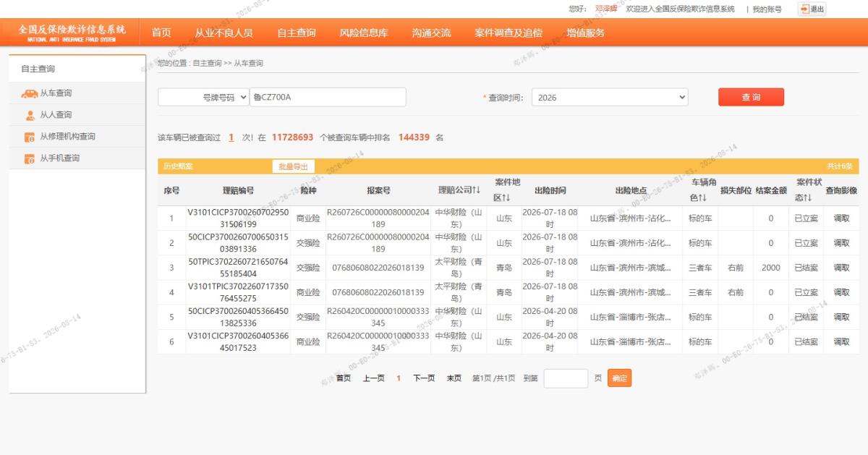
Task: Click sidebar heading 自主查询
Action: click(38, 69)
